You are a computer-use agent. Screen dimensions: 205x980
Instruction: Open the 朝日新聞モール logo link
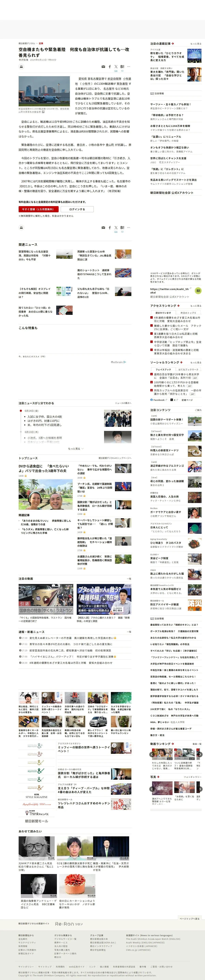(37, 821)
